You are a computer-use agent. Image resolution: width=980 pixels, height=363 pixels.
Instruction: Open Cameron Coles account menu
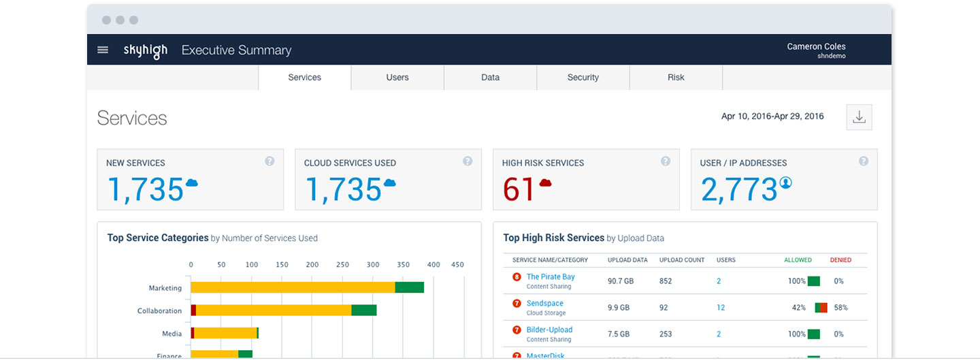point(816,50)
